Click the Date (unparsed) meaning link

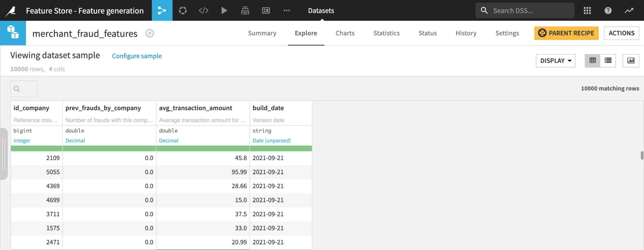click(272, 141)
